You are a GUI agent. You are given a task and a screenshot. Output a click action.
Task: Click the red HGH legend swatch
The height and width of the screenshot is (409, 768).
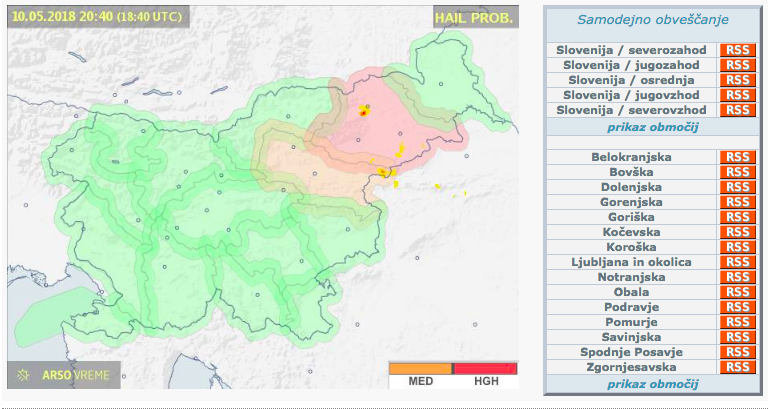point(485,368)
